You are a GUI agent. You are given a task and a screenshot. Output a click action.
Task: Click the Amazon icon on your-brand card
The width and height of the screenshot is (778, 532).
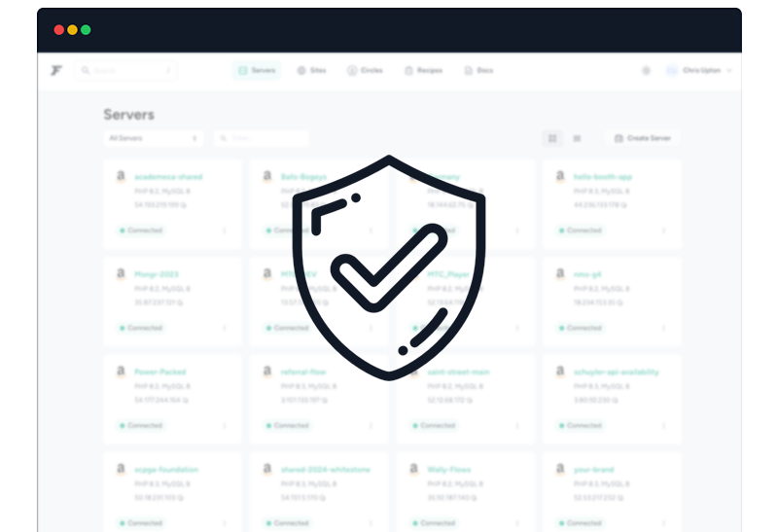point(560,469)
